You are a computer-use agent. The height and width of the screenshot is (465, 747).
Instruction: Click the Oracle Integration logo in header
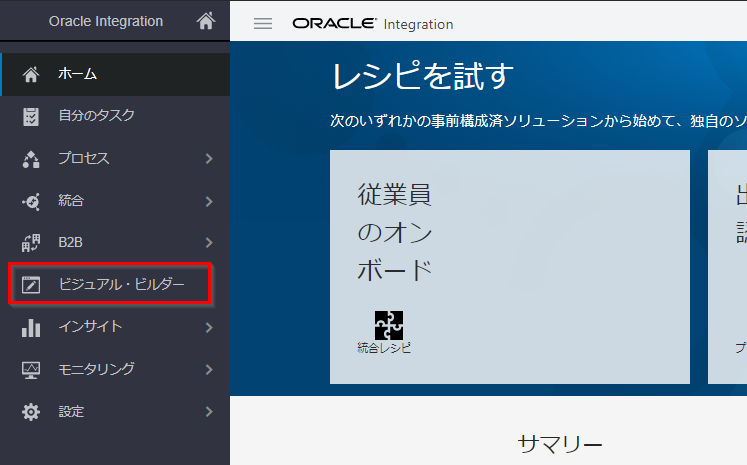coord(372,24)
